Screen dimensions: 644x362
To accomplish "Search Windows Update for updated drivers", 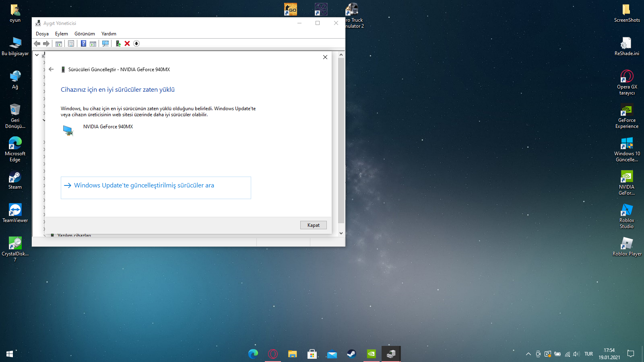I will tap(156, 188).
